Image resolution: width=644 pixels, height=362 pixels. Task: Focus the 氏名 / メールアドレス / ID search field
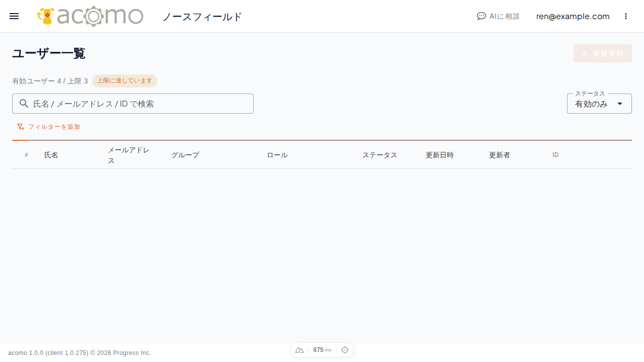[x=133, y=104]
